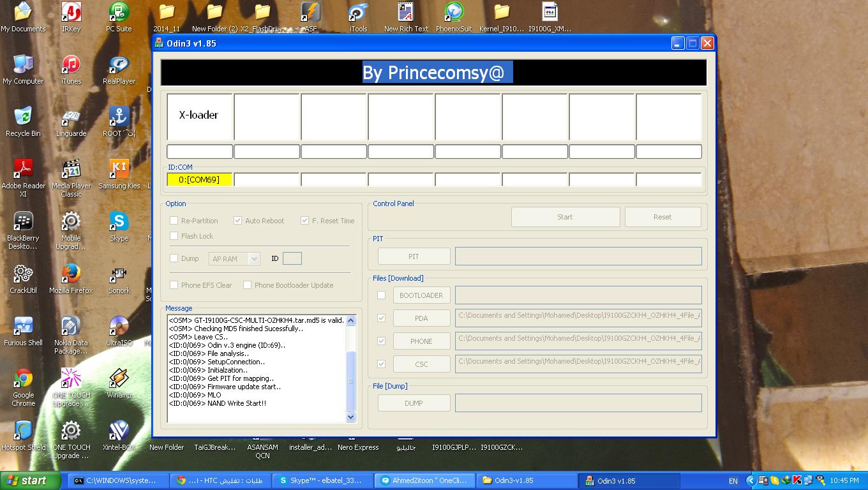Click the PDA file button

(x=421, y=318)
